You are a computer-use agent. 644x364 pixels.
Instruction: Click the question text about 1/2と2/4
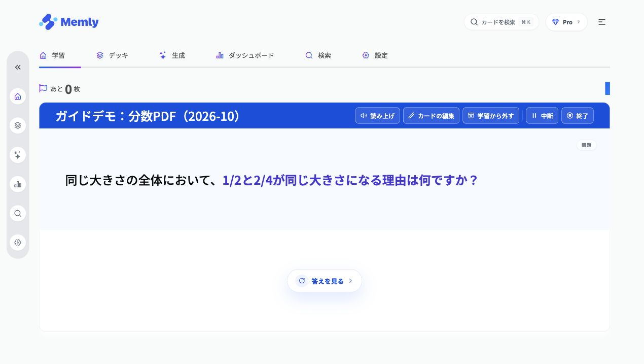click(272, 180)
